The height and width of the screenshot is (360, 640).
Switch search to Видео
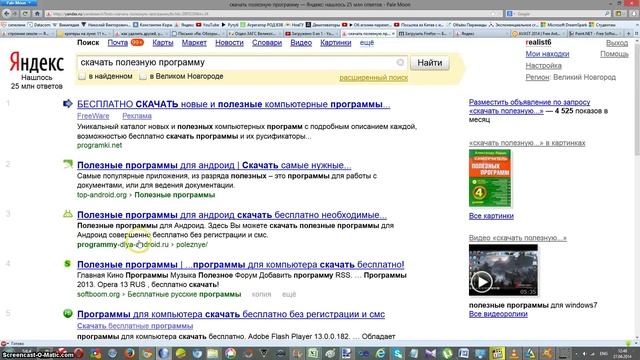coord(301,42)
